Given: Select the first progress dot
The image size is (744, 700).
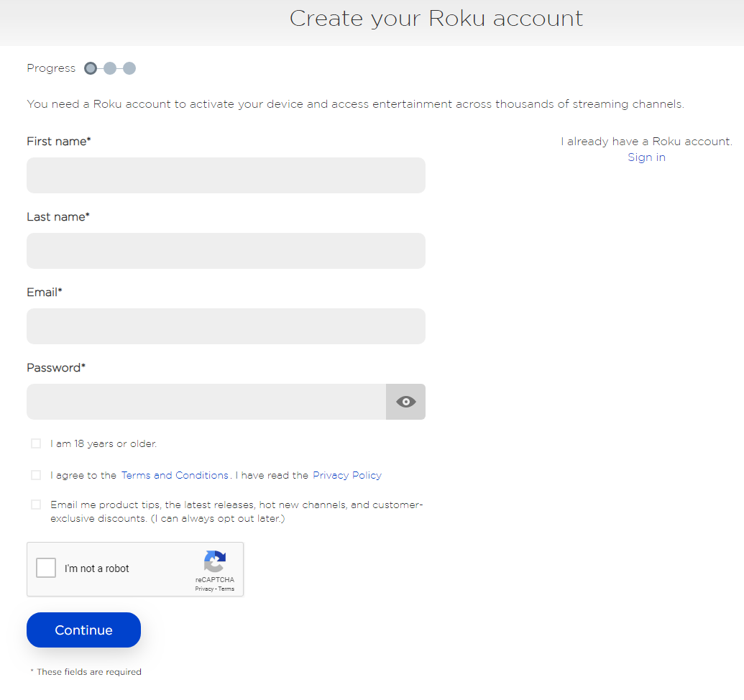Looking at the screenshot, I should [x=90, y=68].
